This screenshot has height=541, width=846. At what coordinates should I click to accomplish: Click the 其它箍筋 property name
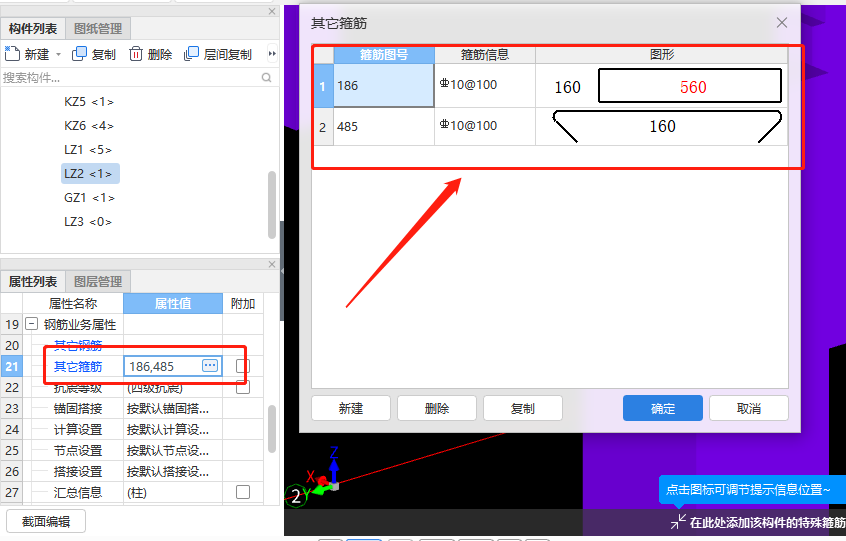pos(78,367)
